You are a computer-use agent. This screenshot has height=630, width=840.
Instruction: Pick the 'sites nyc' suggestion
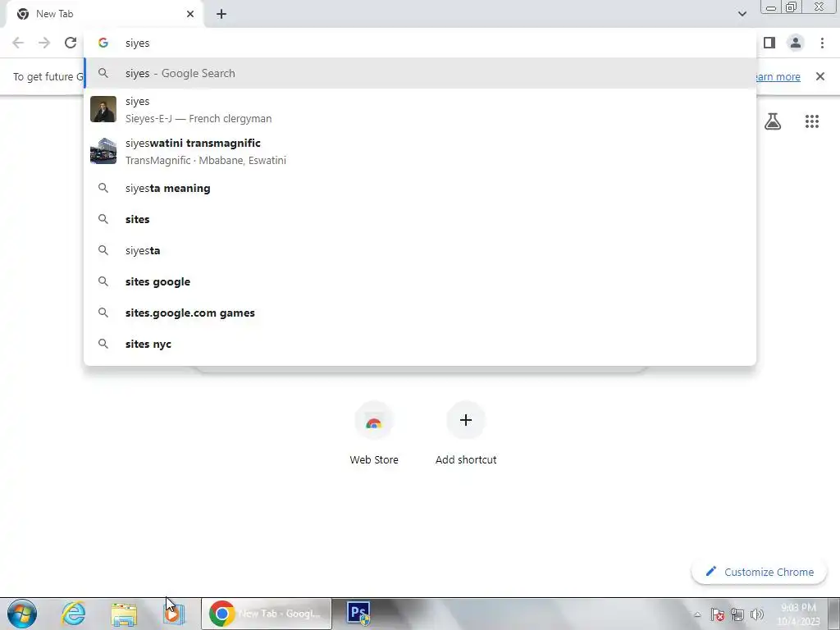point(420,344)
